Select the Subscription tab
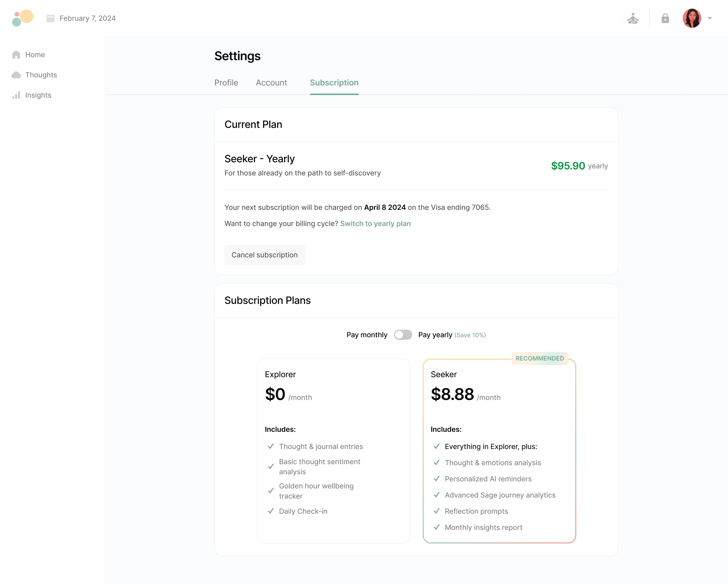 pos(334,83)
